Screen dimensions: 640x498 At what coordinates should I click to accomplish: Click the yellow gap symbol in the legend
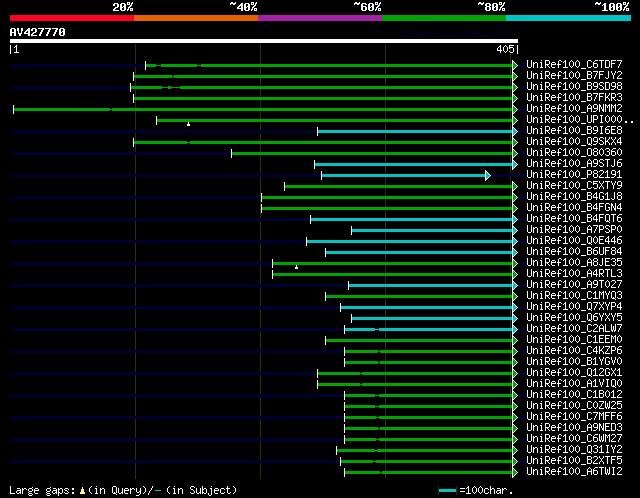point(82,490)
